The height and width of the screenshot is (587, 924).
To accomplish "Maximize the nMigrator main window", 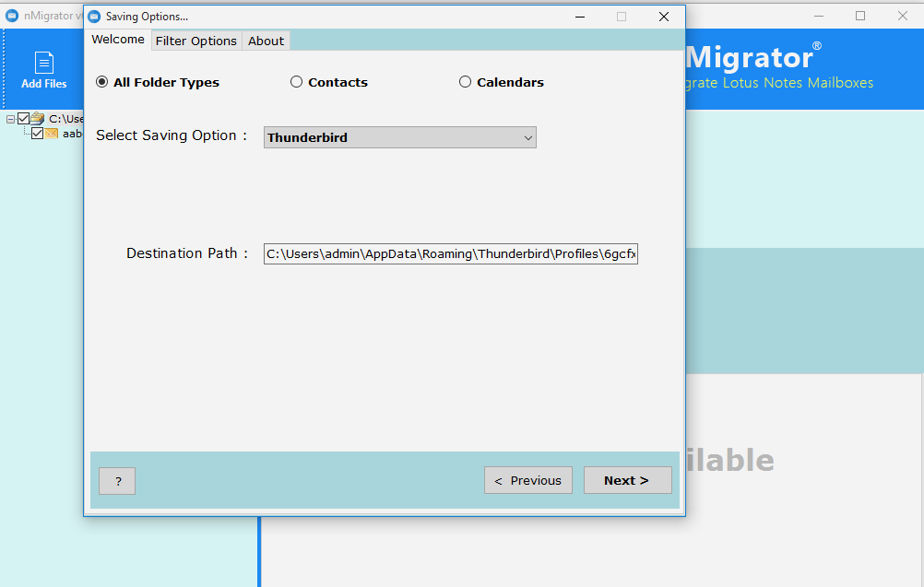I will pyautogui.click(x=859, y=16).
